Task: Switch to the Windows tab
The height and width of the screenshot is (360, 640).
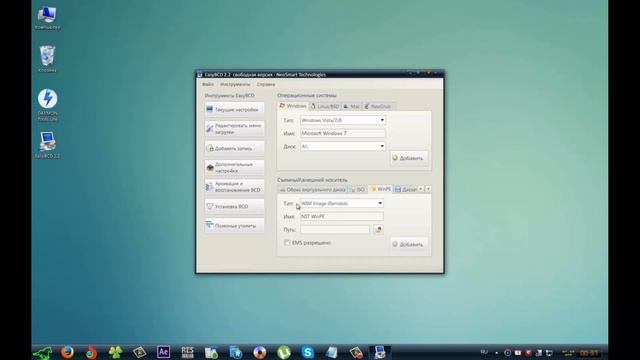Action: 293,106
